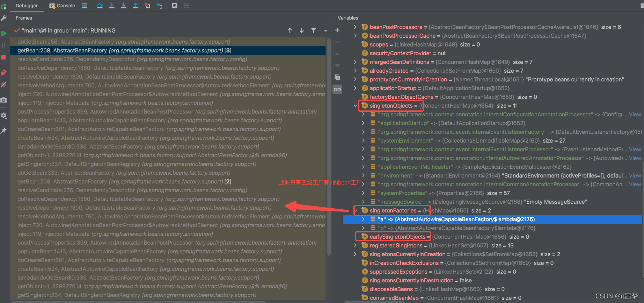Select the previous frame up arrow

290,30
